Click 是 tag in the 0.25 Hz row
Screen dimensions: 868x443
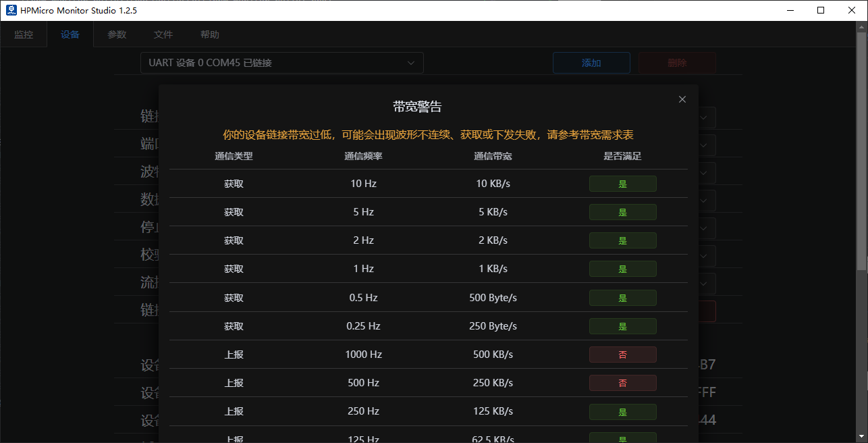pyautogui.click(x=623, y=326)
